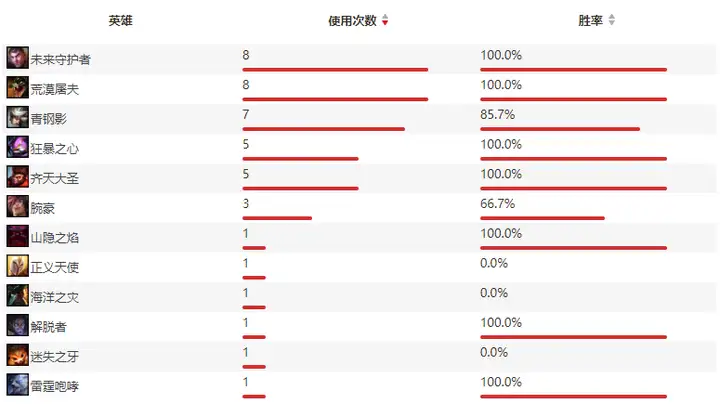This screenshot has width=720, height=404.
Task: Click the 腕豪 usage count bar
Action: point(277,218)
